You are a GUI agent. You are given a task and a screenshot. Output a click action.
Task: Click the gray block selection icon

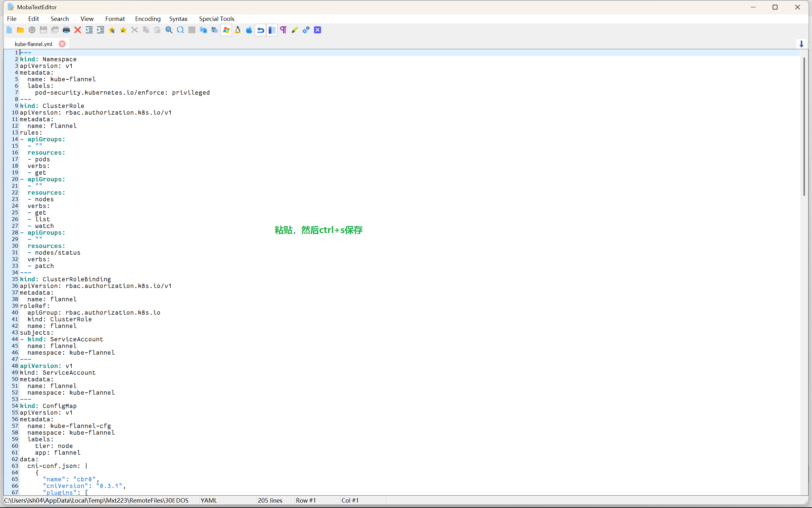(192, 30)
